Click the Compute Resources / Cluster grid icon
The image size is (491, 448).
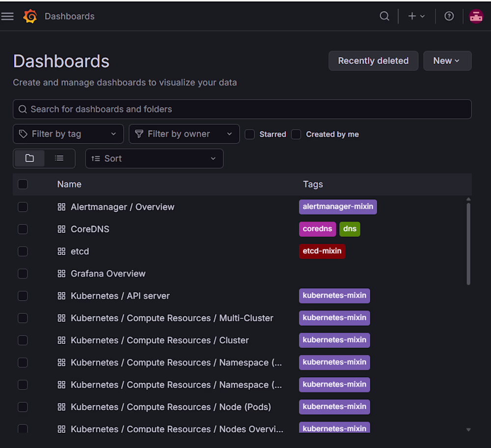coord(61,340)
